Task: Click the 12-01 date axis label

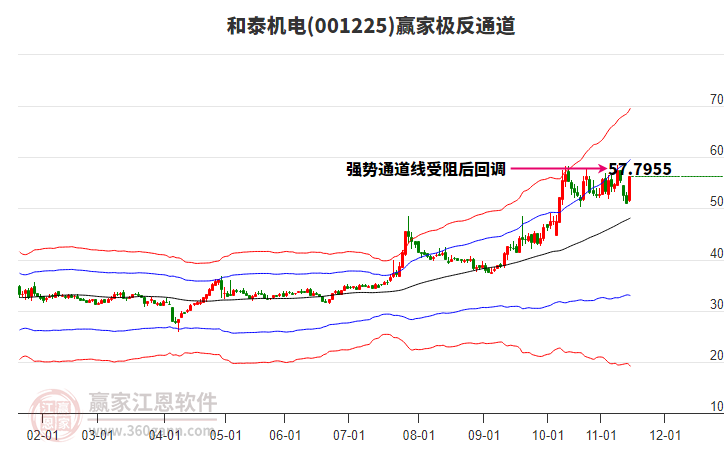Action: pyautogui.click(x=664, y=436)
